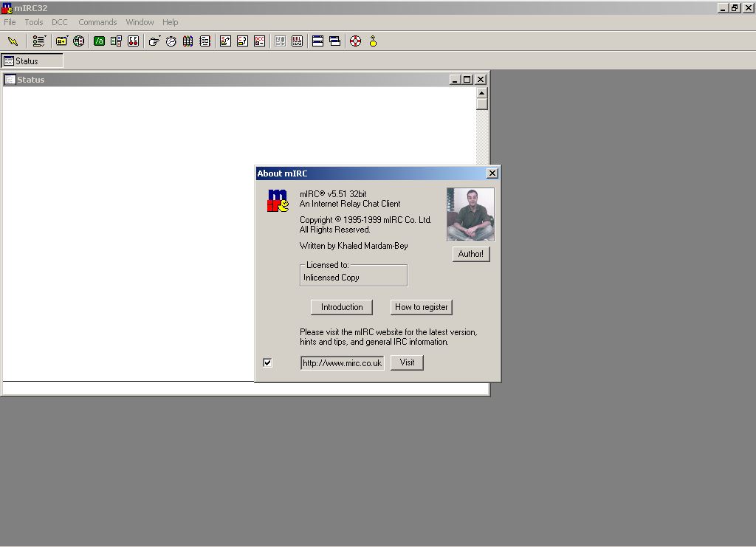Click the mirc.co.uk URL field
756x547 pixels.
(x=343, y=363)
